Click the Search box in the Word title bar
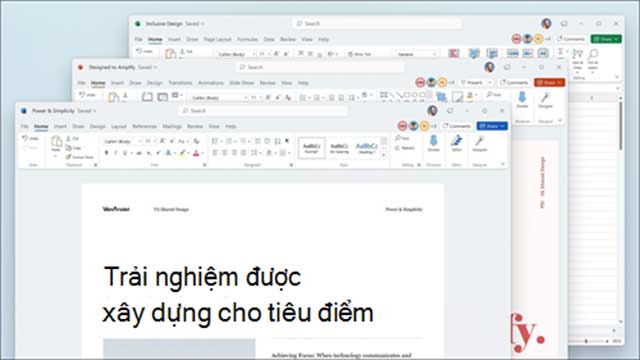Screen dimensions: 640x360 [x=263, y=111]
